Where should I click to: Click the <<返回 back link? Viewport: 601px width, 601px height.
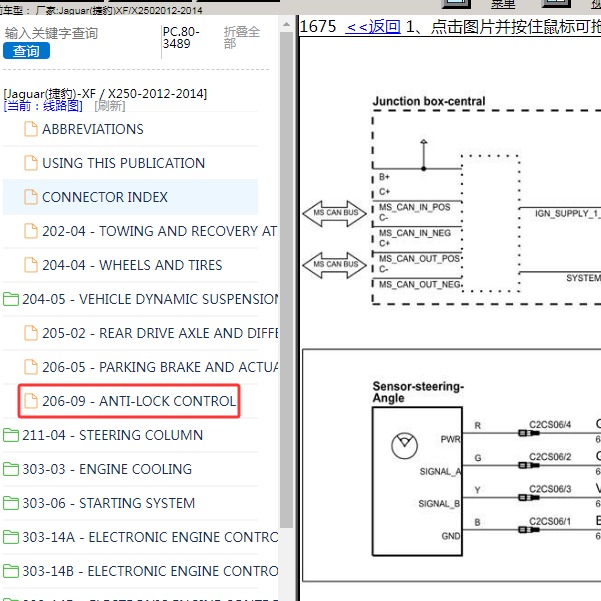point(373,26)
